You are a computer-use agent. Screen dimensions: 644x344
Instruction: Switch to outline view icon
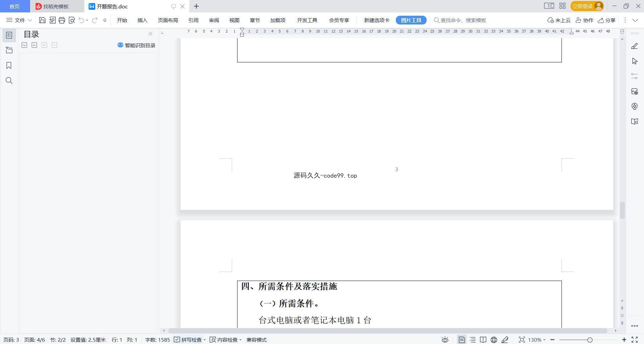click(x=473, y=340)
